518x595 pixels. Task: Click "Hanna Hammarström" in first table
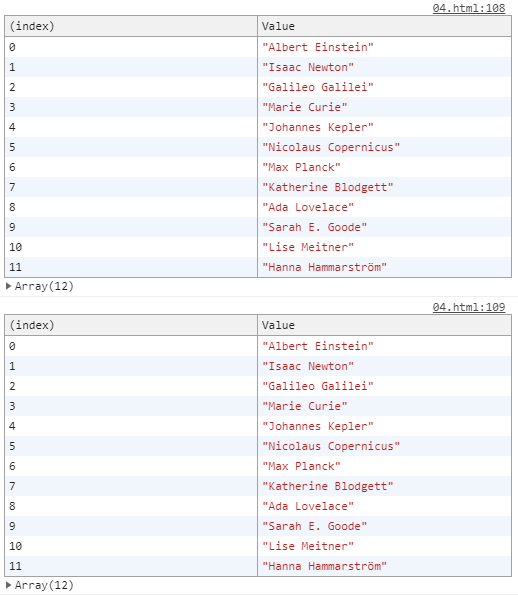(324, 267)
